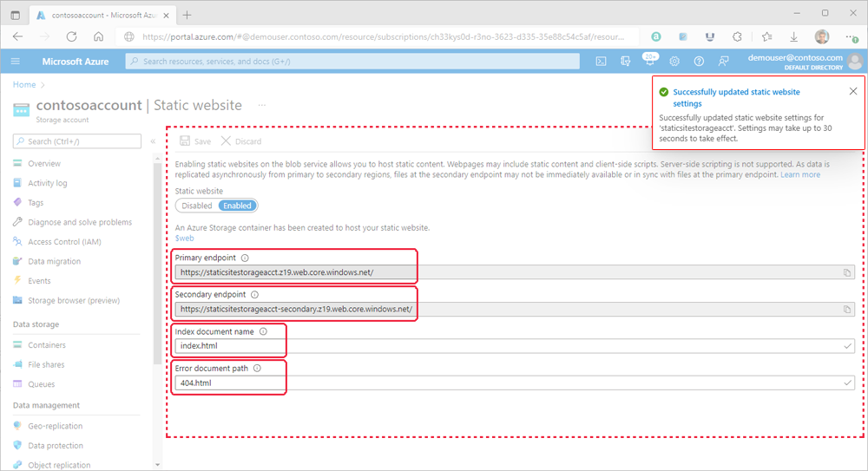Click the resource menu scrollbar down arrow

pos(158,465)
